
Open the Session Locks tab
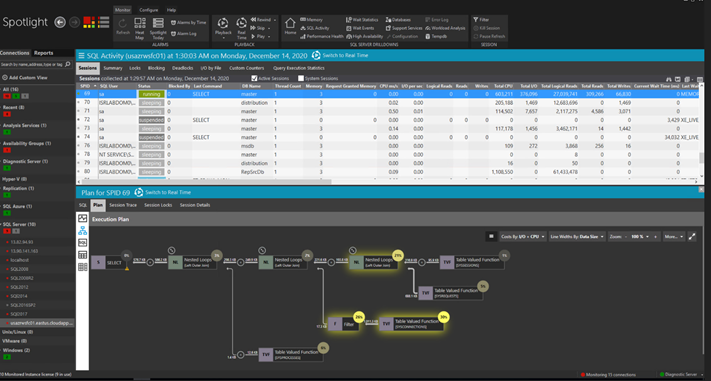158,205
